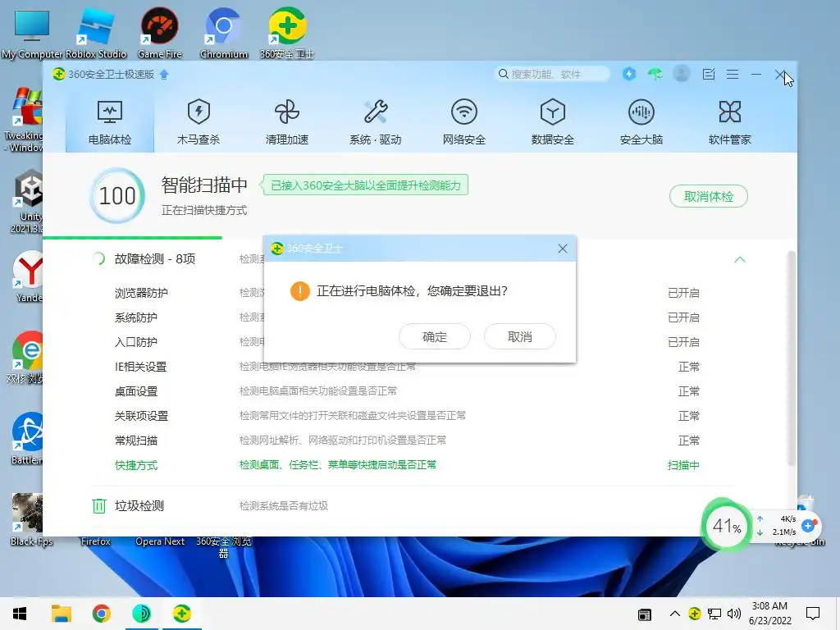Viewport: 840px width, 630px height.
Task: Click the green banner 已接入360安全大脑
Action: [x=365, y=185]
